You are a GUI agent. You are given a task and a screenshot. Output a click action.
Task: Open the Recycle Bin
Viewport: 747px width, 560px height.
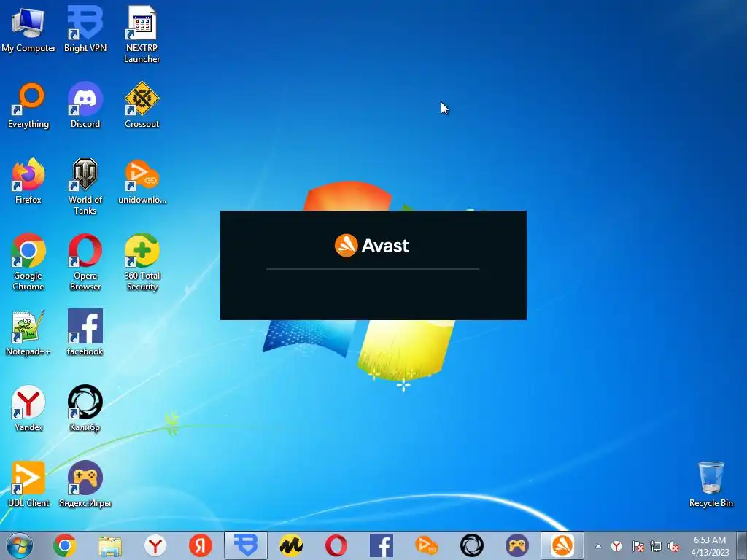click(x=711, y=484)
